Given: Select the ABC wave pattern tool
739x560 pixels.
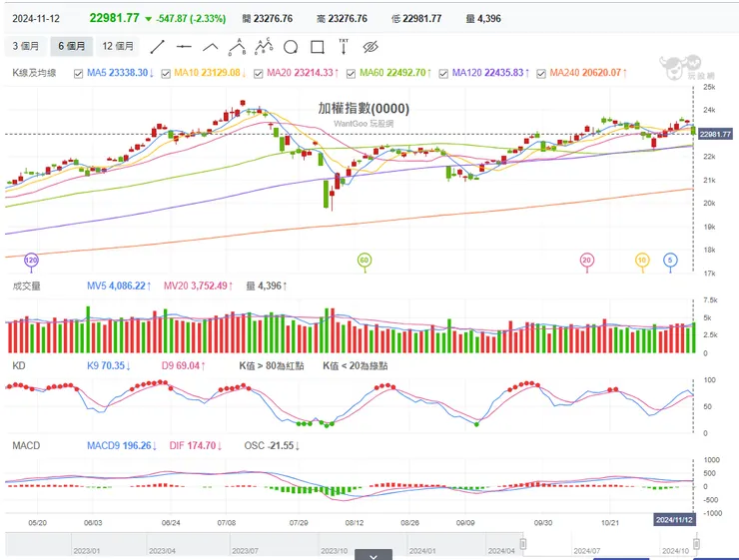Looking at the screenshot, I should tap(264, 46).
